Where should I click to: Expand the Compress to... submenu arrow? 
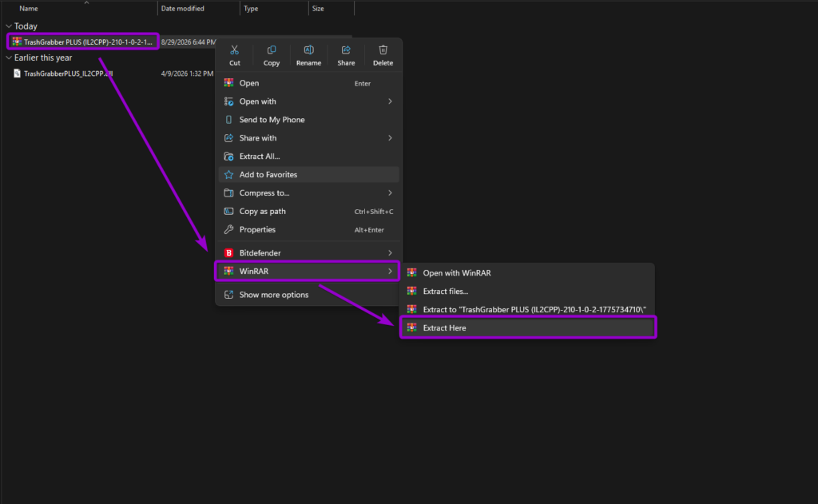click(390, 192)
